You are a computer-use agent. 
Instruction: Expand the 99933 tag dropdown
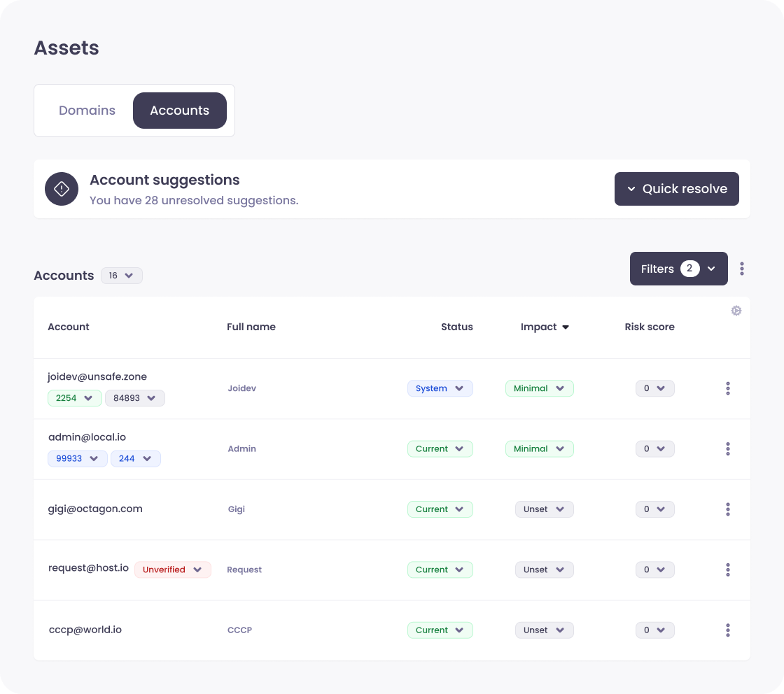coord(78,459)
